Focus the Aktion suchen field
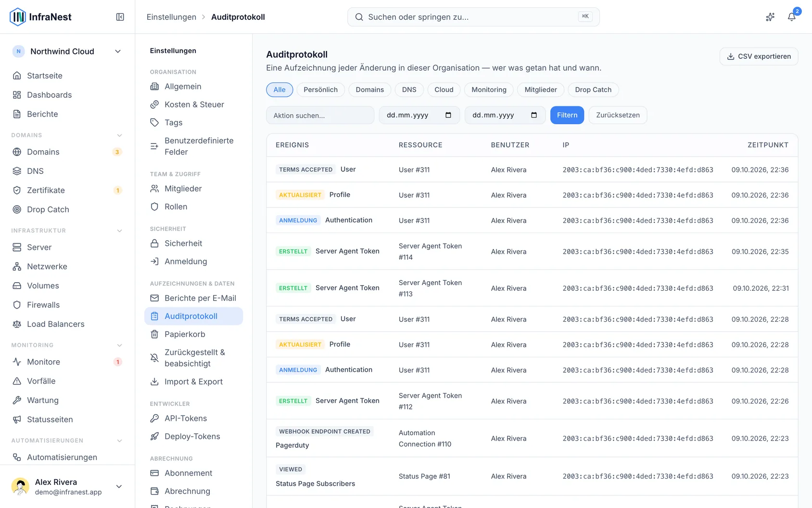The height and width of the screenshot is (508, 812). coord(320,115)
